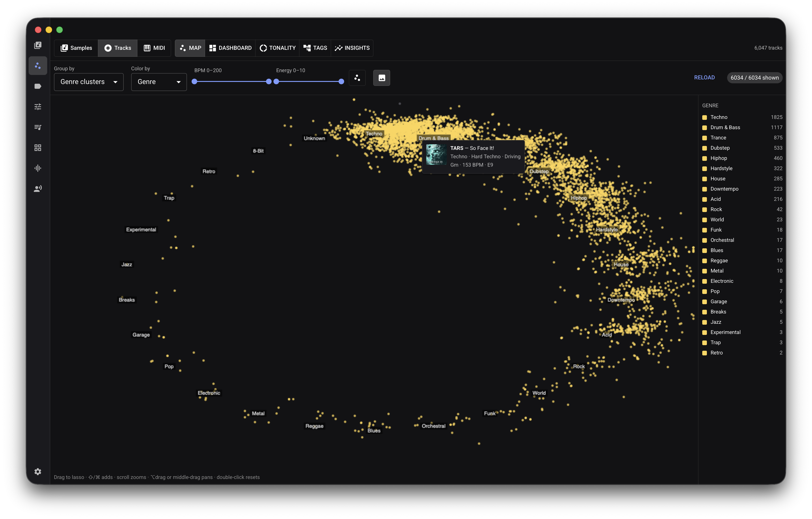Toggle the Drum & Bass genre legend entry
This screenshot has width=812, height=519.
tap(742, 128)
